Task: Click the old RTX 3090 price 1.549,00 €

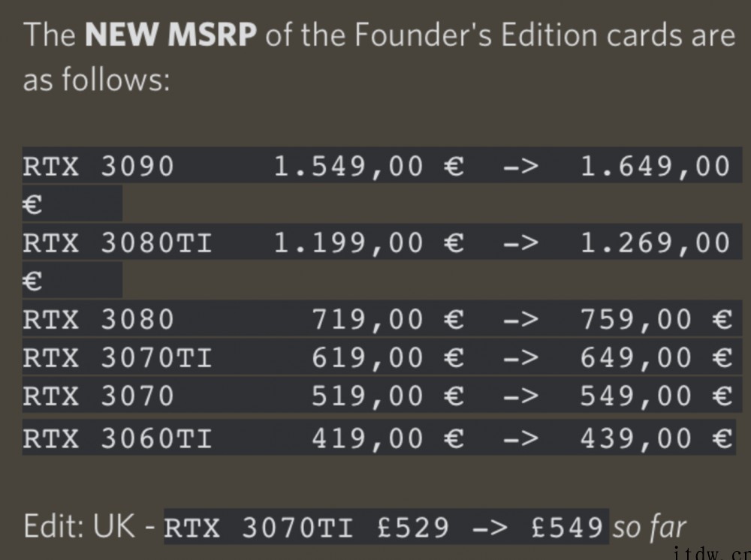Action: tap(369, 167)
